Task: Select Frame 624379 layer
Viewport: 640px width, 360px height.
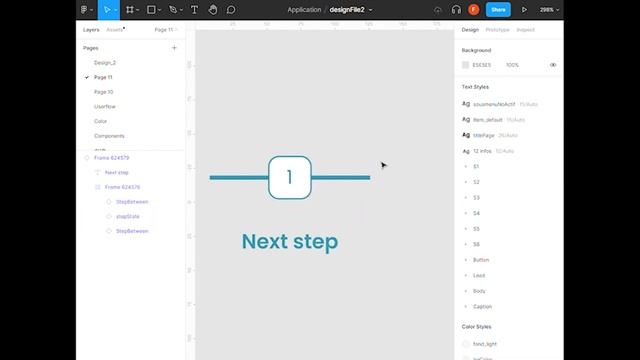Action: point(112,158)
